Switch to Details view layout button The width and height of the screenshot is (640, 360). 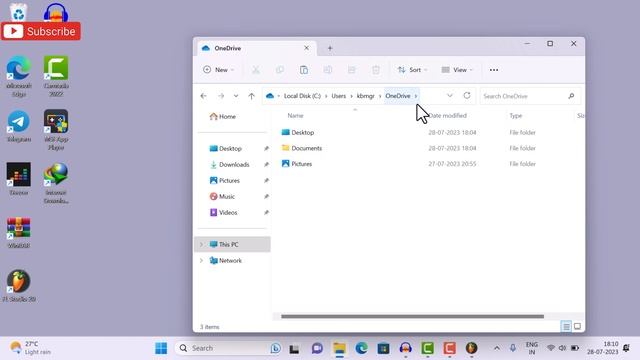(x=566, y=326)
